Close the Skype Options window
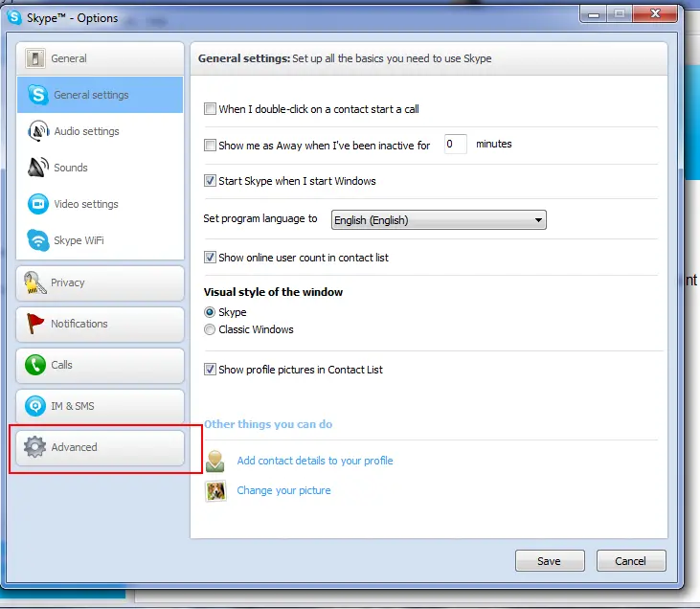The image size is (700, 609). (x=655, y=13)
